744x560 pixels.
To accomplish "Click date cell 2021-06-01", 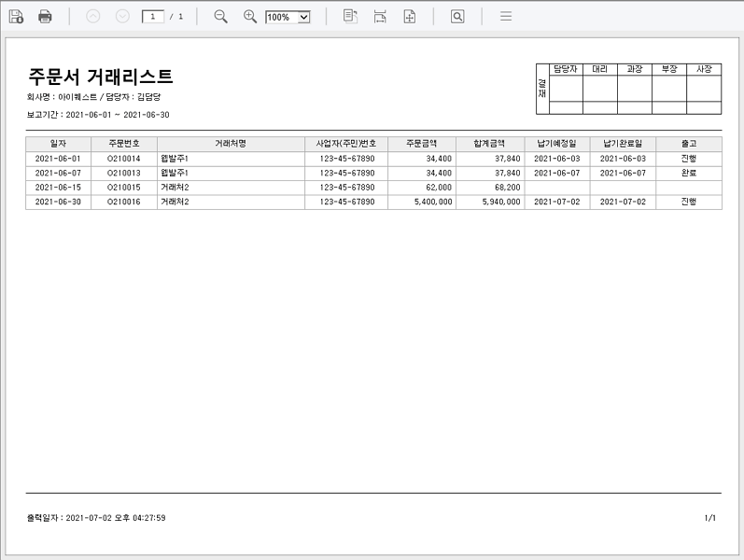I will click(58, 159).
